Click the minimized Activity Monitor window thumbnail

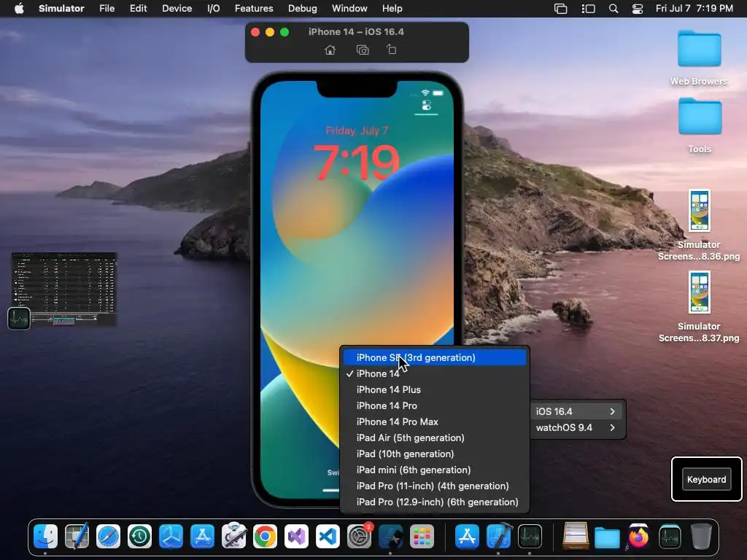[x=64, y=289]
